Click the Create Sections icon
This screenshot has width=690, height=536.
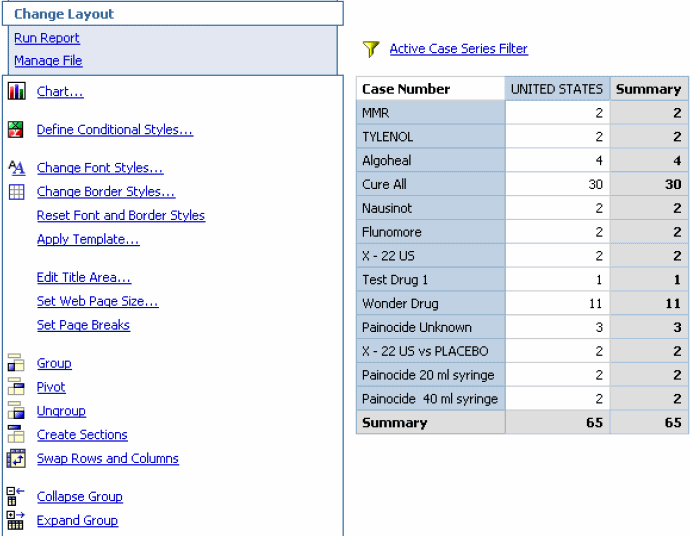[x=16, y=434]
